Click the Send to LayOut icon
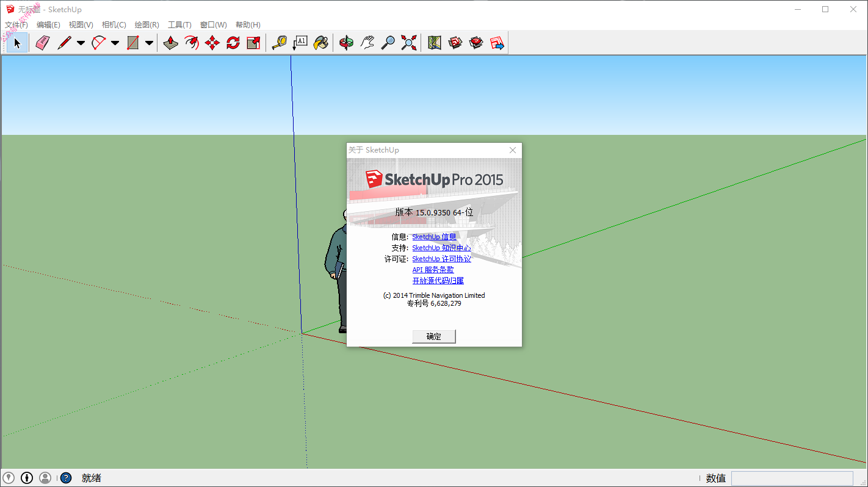This screenshot has width=868, height=487. point(497,43)
